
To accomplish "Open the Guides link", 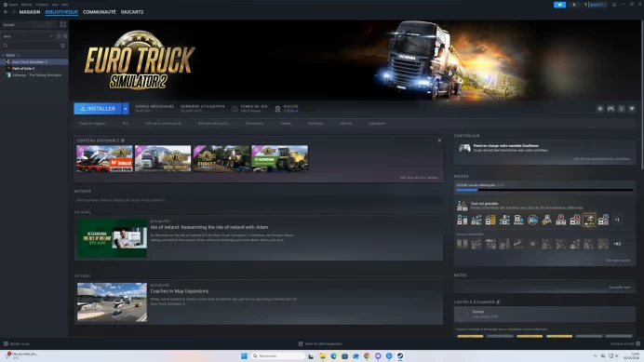I will point(286,123).
